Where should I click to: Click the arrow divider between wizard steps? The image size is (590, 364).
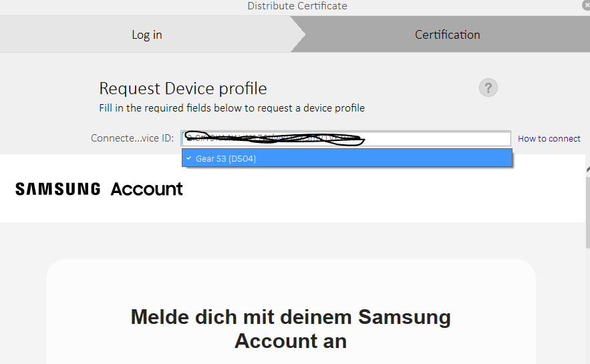[x=297, y=35]
